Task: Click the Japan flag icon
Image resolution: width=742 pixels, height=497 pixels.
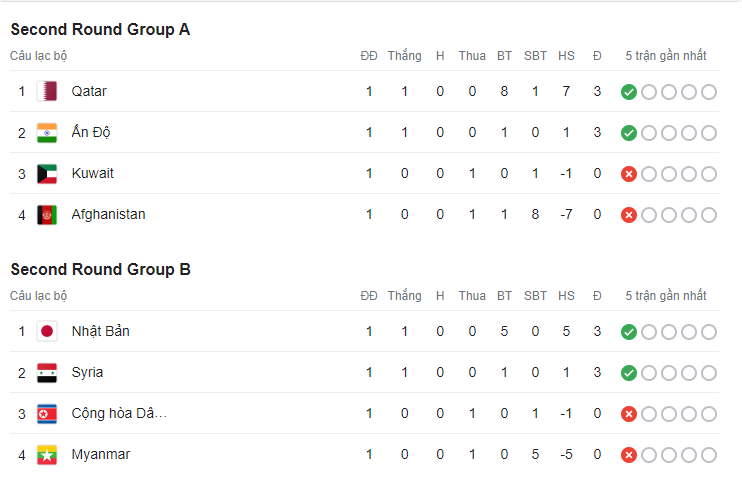Action: pos(47,331)
